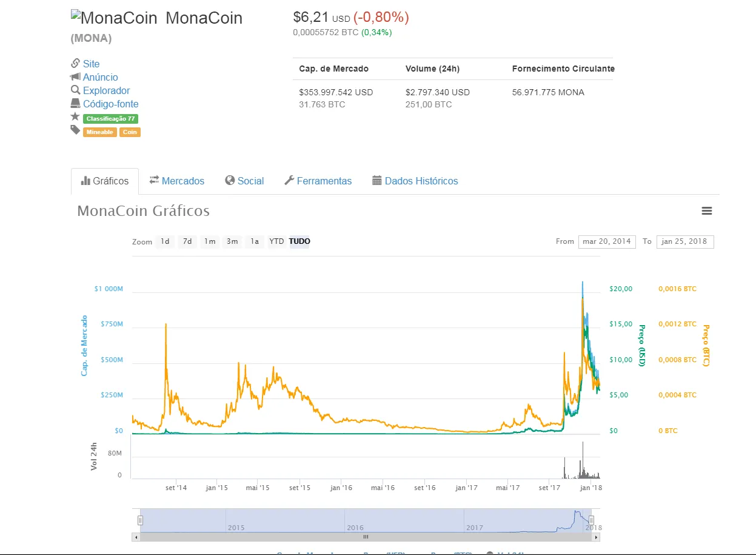The image size is (756, 555).
Task: Click the megaphone icon beside Anúncio
Action: 76,77
